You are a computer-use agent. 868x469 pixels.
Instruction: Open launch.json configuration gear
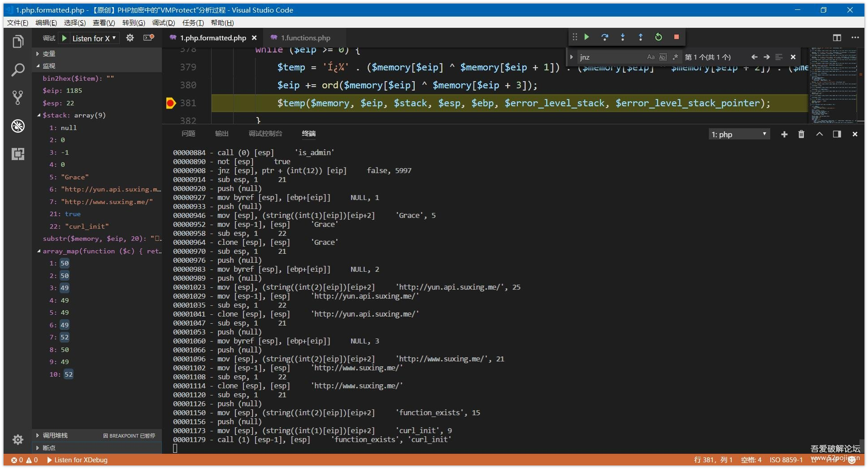[130, 38]
